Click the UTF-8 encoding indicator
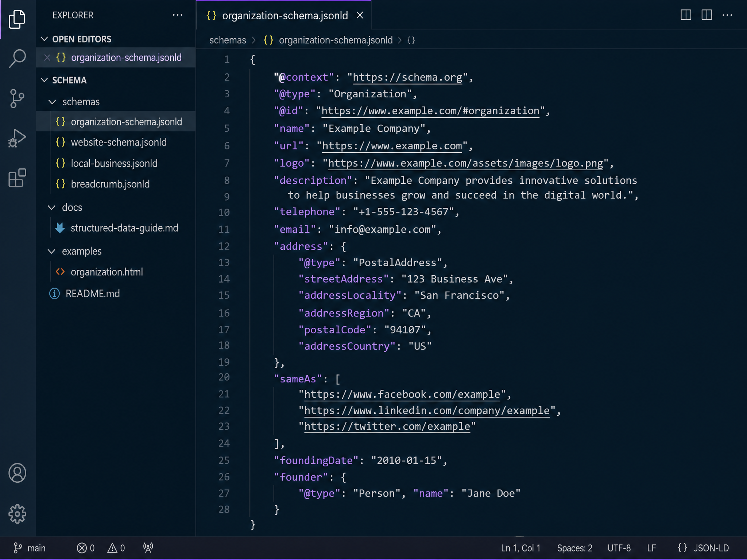This screenshot has width=747, height=560. point(619,548)
